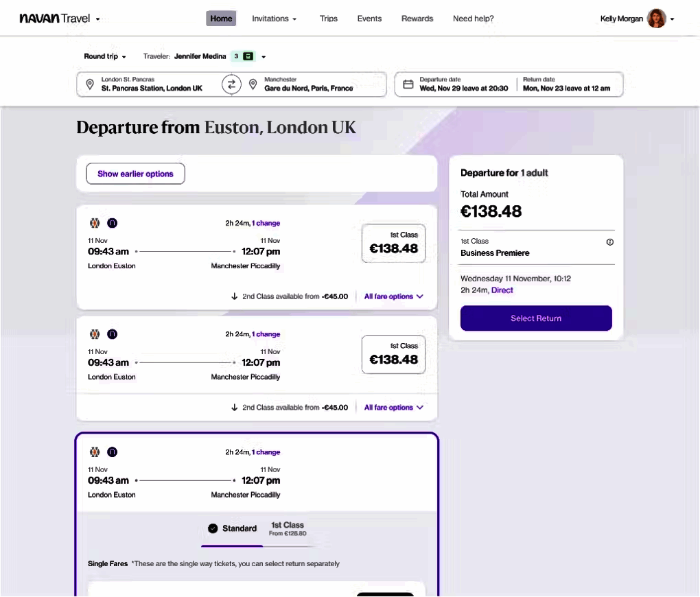This screenshot has width=700, height=597.
Task: Click the swap stations arrows icon
Action: (x=231, y=84)
